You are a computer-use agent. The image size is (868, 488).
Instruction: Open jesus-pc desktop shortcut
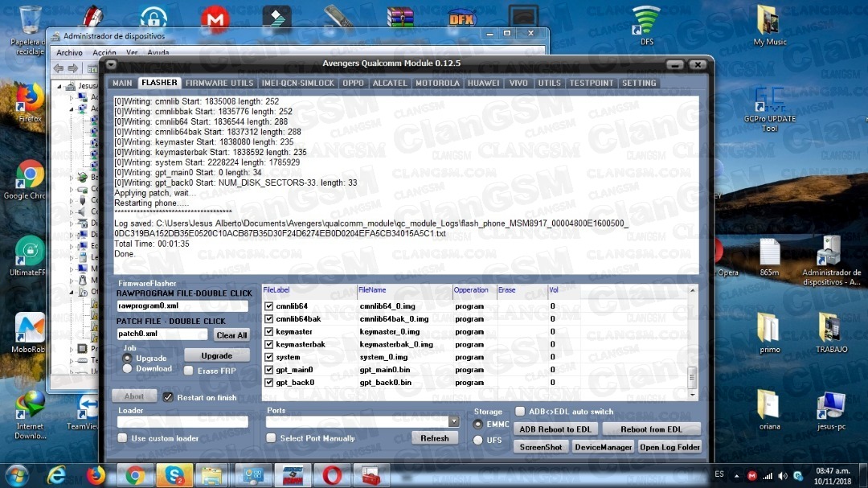pos(831,410)
